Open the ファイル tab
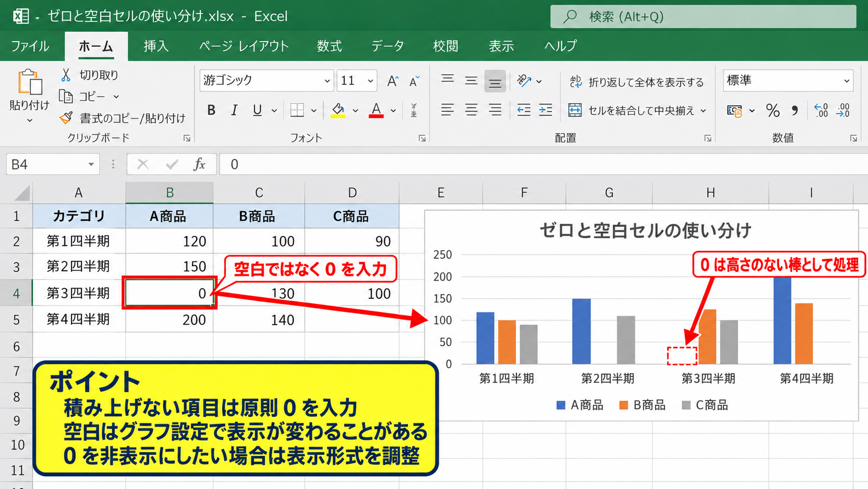The width and height of the screenshot is (868, 489). 30,46
